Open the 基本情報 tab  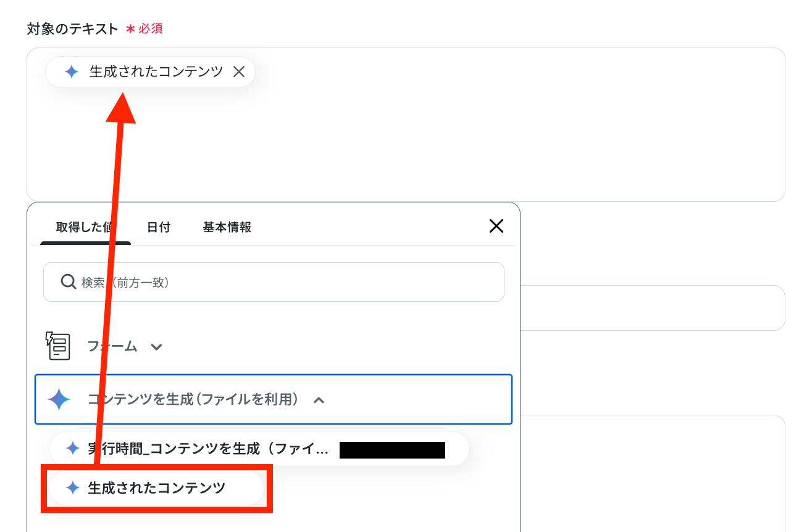click(x=227, y=227)
